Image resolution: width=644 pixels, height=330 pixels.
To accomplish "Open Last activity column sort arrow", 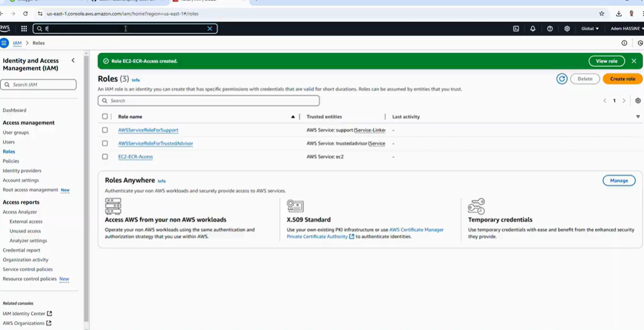I will pos(638,117).
